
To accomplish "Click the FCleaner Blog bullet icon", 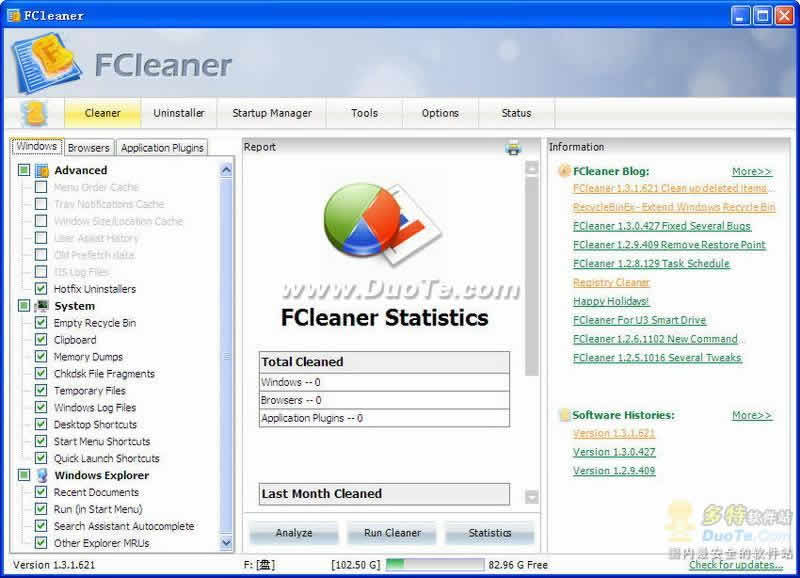I will tap(564, 171).
